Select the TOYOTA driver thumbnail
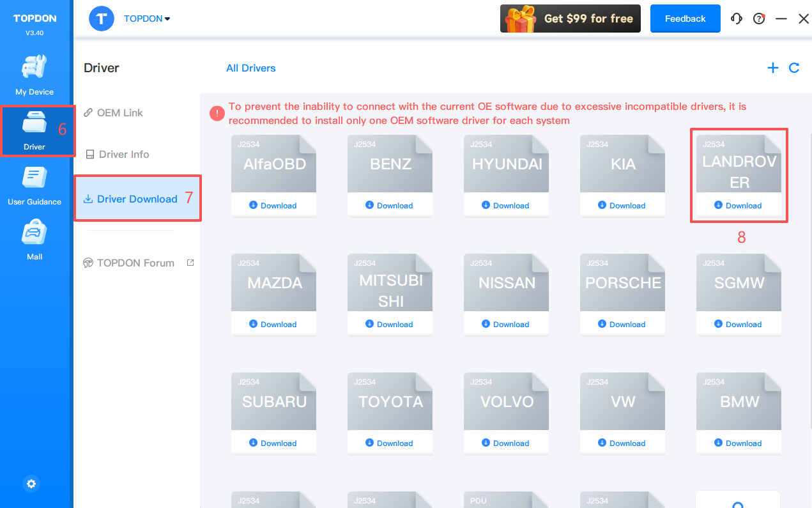This screenshot has width=812, height=508. [390, 401]
